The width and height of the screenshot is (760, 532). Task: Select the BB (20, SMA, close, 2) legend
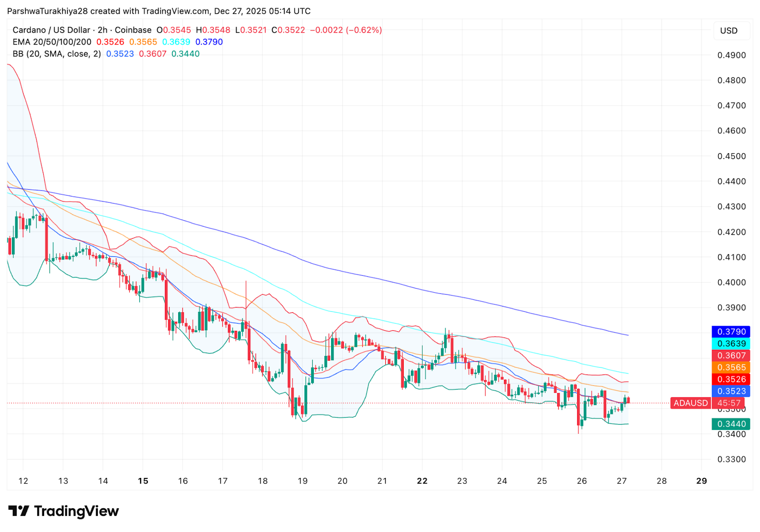coord(57,54)
